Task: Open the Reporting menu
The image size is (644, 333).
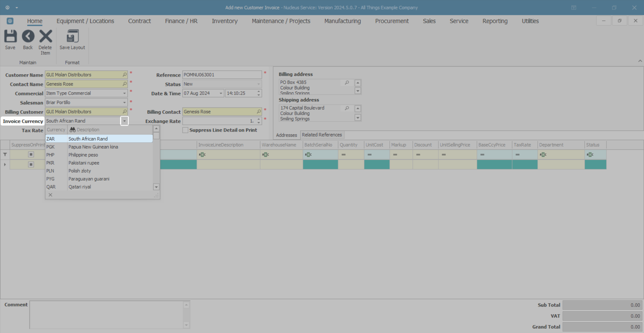Action: click(495, 21)
